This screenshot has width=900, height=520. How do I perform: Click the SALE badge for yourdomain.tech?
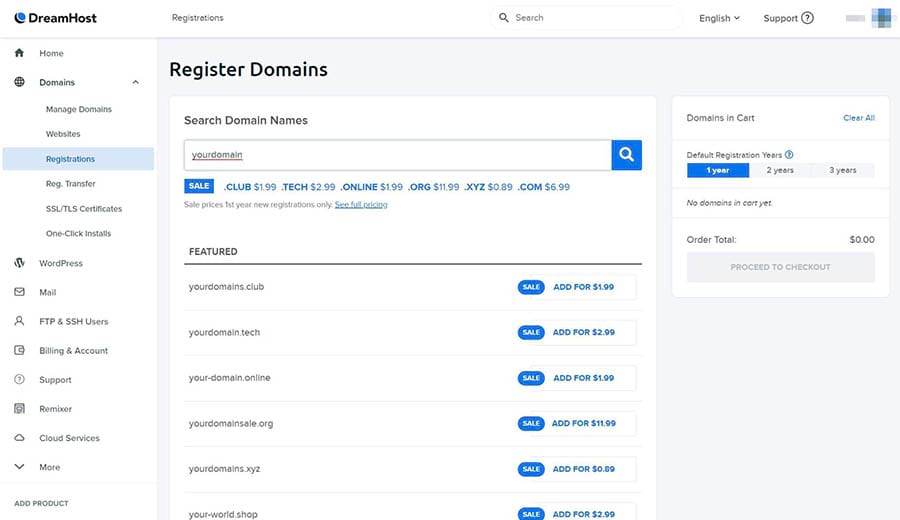pyautogui.click(x=531, y=332)
